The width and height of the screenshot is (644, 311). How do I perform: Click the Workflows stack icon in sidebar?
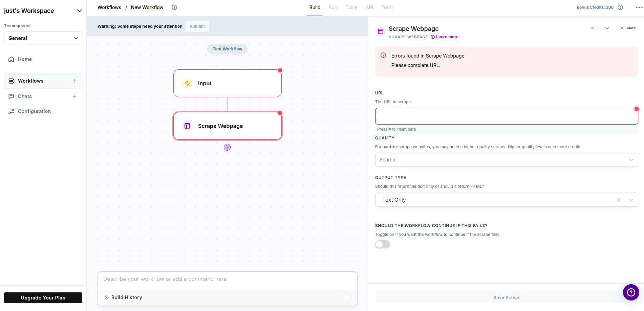11,81
